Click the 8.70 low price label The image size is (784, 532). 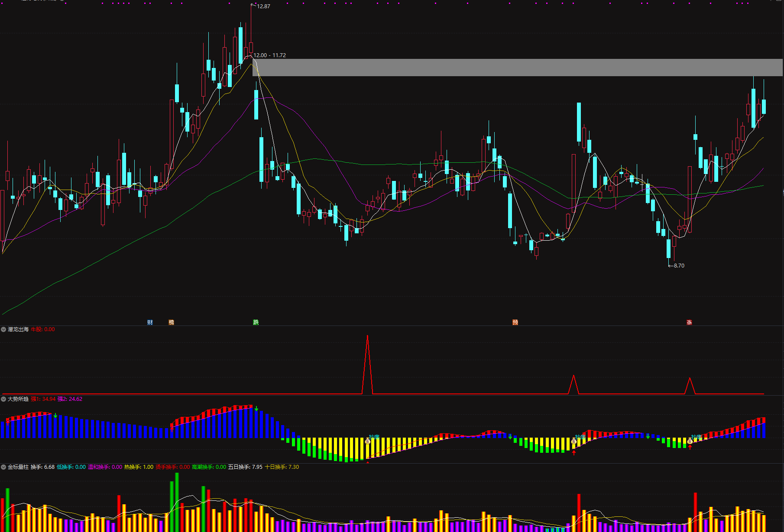click(679, 266)
